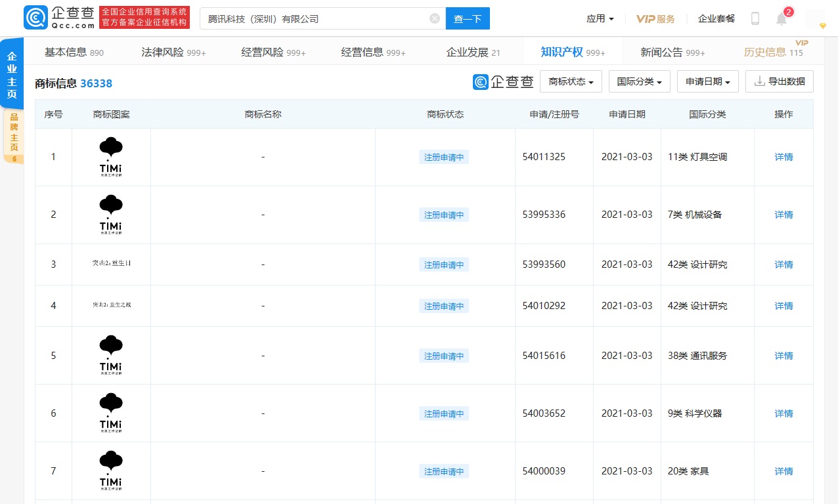
Task: Click the TIMi trademark image in row 1
Action: [x=111, y=157]
